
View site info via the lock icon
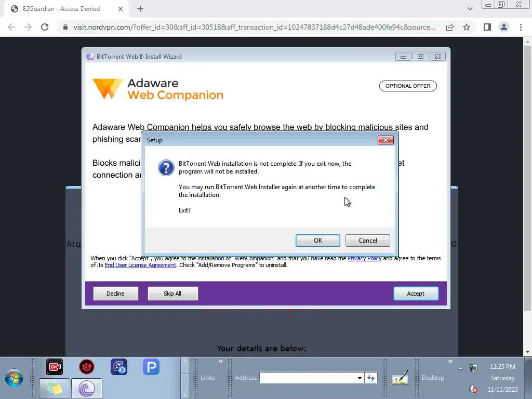(x=65, y=27)
